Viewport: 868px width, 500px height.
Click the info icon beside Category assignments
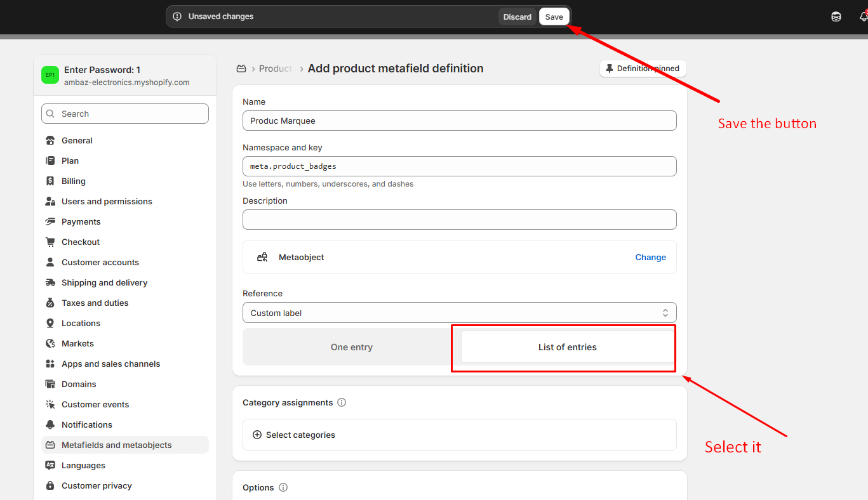342,402
